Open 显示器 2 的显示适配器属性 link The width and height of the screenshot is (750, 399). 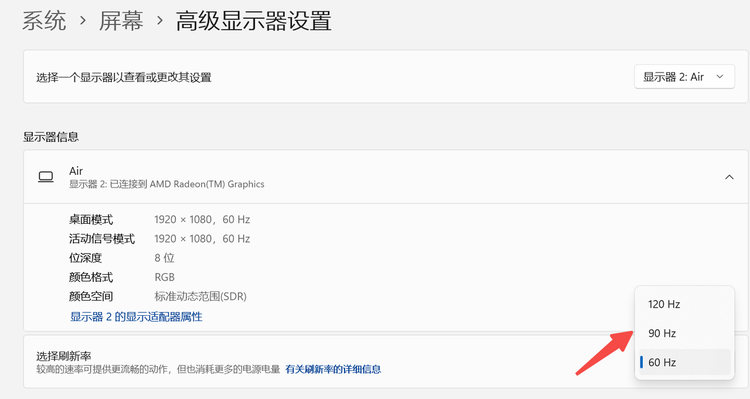pos(136,317)
